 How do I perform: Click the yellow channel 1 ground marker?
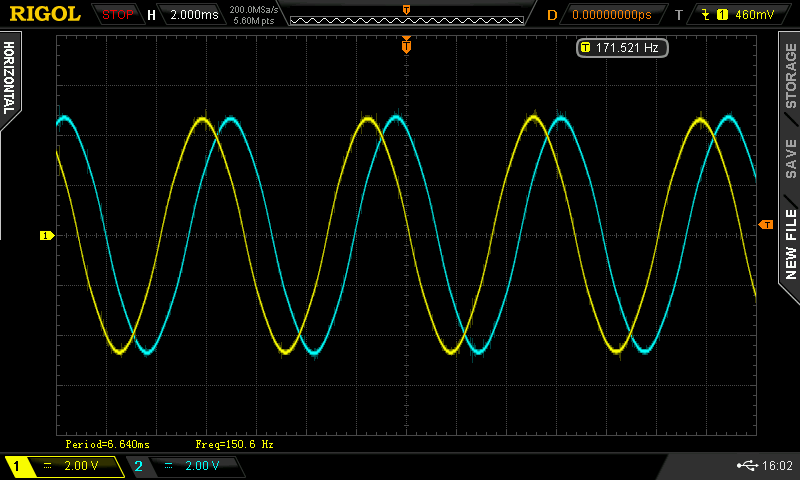tap(46, 235)
